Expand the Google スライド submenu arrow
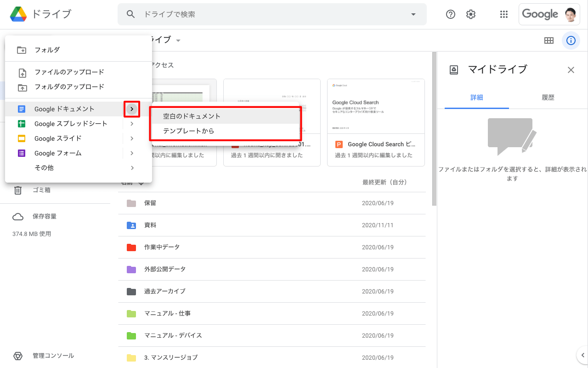 coord(132,138)
